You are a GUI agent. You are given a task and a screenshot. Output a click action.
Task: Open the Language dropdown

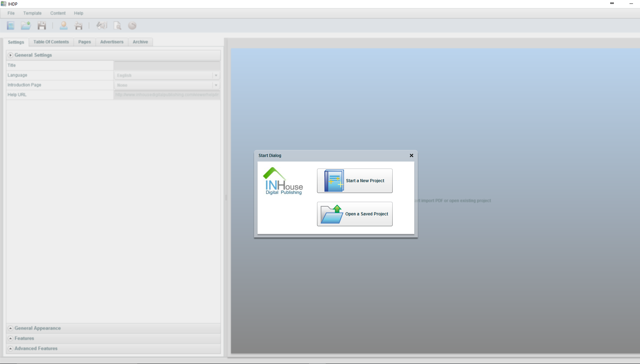click(x=167, y=75)
